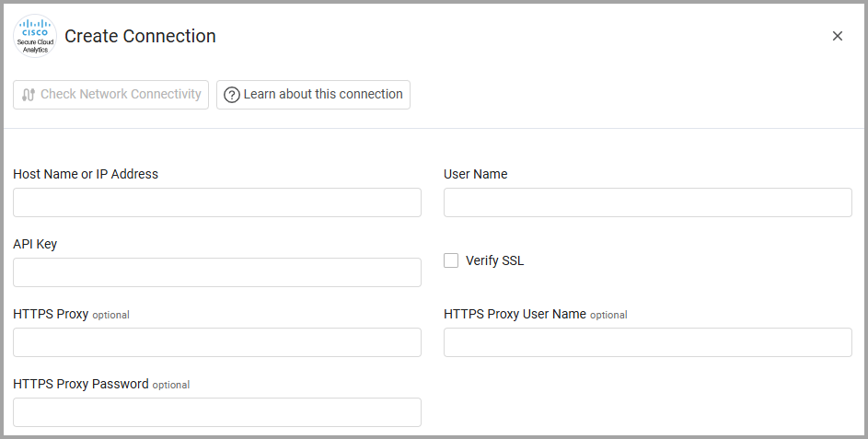
Task: Click the Verify SSL label text
Action: 494,260
